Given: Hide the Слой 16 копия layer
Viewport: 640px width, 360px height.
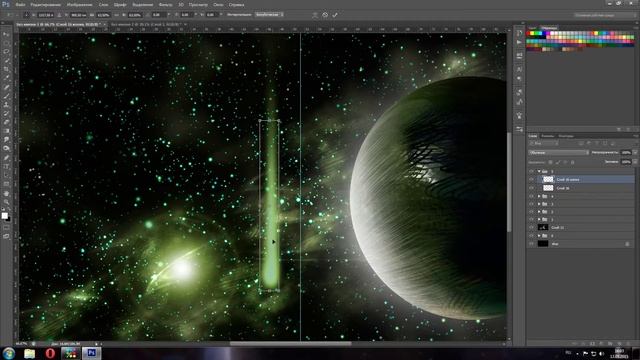Looking at the screenshot, I should click(x=531, y=179).
